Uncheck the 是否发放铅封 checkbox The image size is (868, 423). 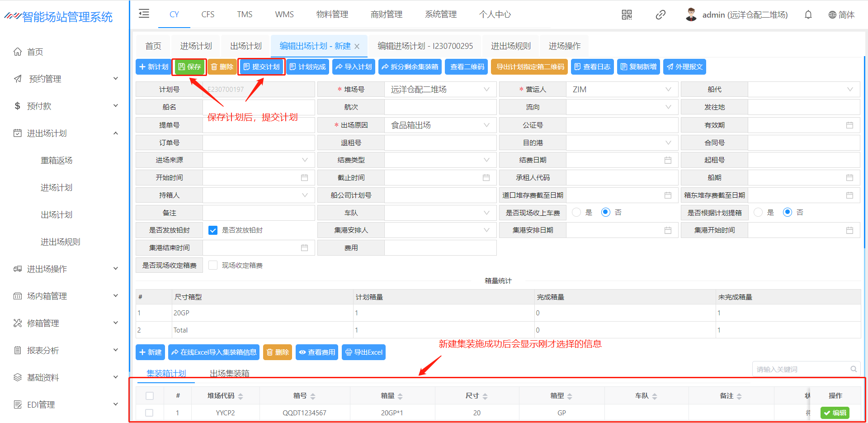tap(213, 230)
